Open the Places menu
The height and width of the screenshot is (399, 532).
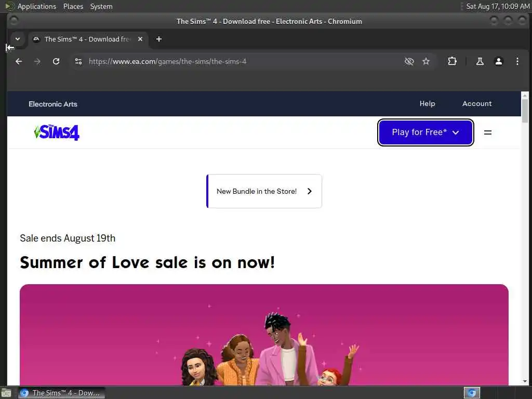tap(73, 6)
